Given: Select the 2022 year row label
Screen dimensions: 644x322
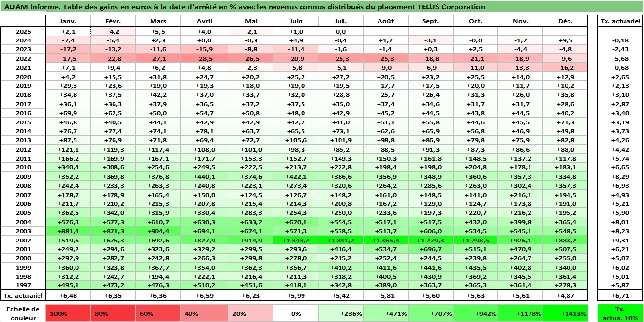Looking at the screenshot, I should [23, 58].
